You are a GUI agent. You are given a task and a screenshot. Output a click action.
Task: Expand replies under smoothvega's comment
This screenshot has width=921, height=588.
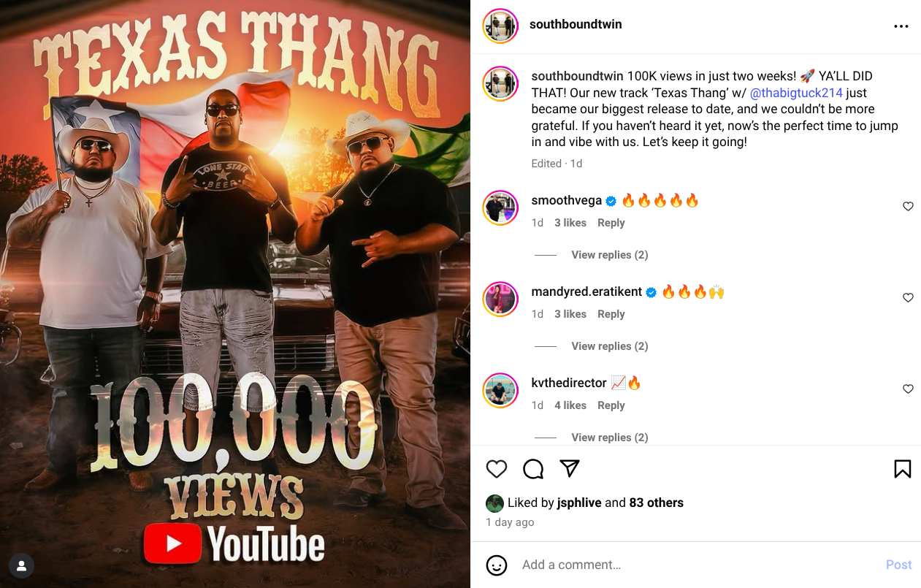[610, 255]
